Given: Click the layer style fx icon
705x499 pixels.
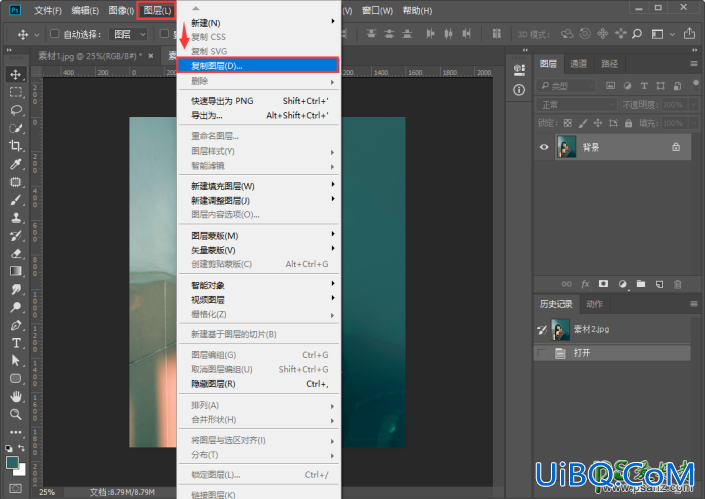Looking at the screenshot, I should (585, 284).
